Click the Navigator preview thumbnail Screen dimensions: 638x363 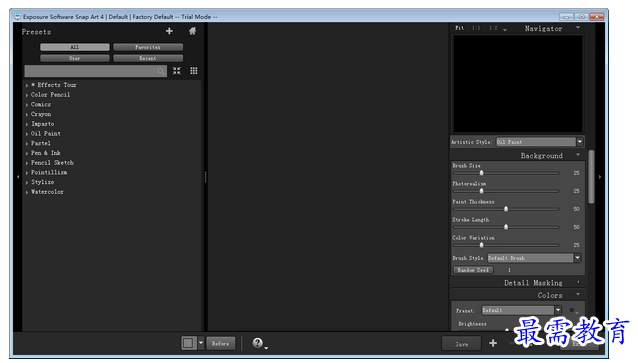coord(518,83)
